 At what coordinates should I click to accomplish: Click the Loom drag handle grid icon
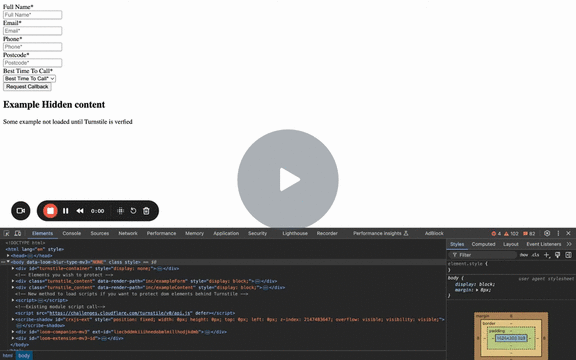[x=120, y=211]
